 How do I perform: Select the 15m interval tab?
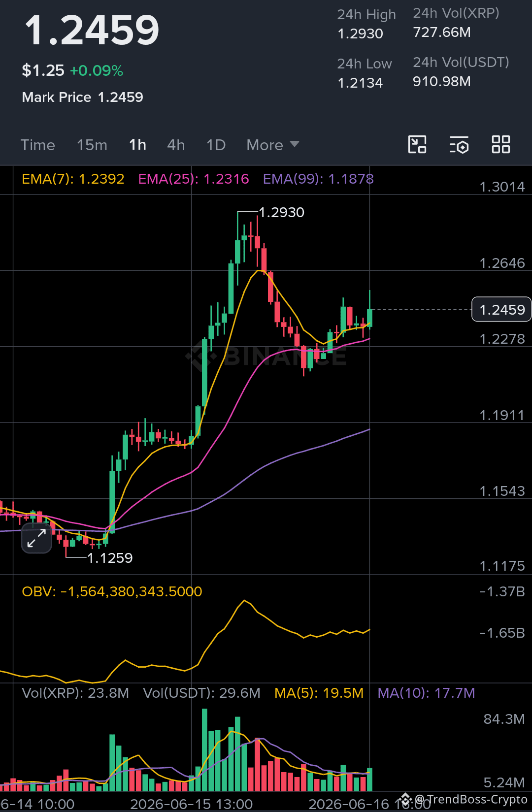click(x=92, y=145)
